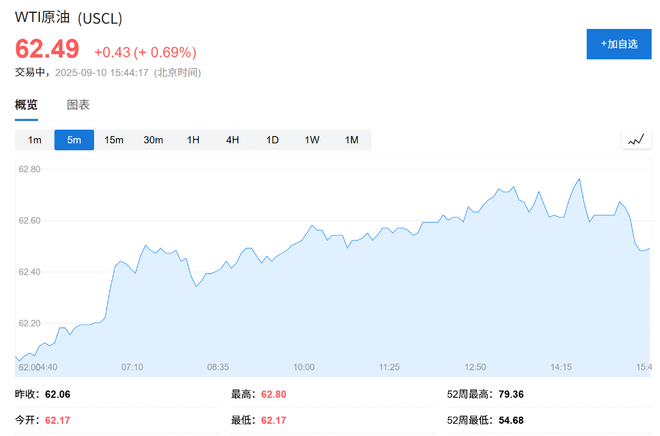Click the 昨收 value 62.06

(58, 394)
